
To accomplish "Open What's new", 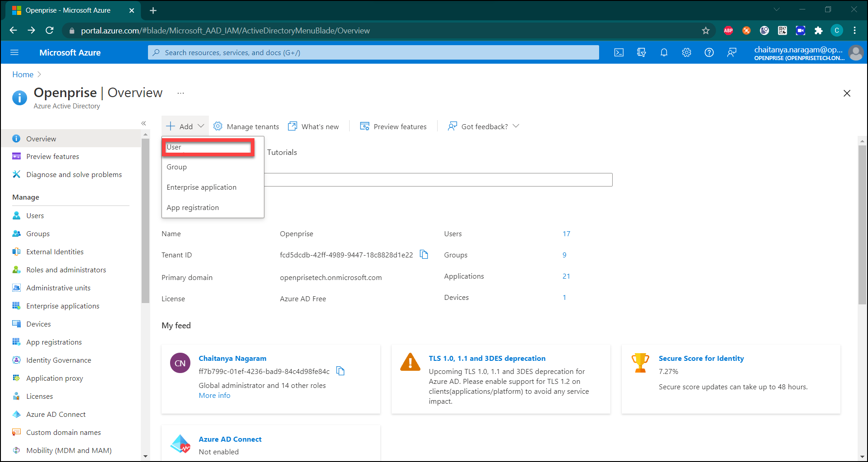I will tap(314, 126).
